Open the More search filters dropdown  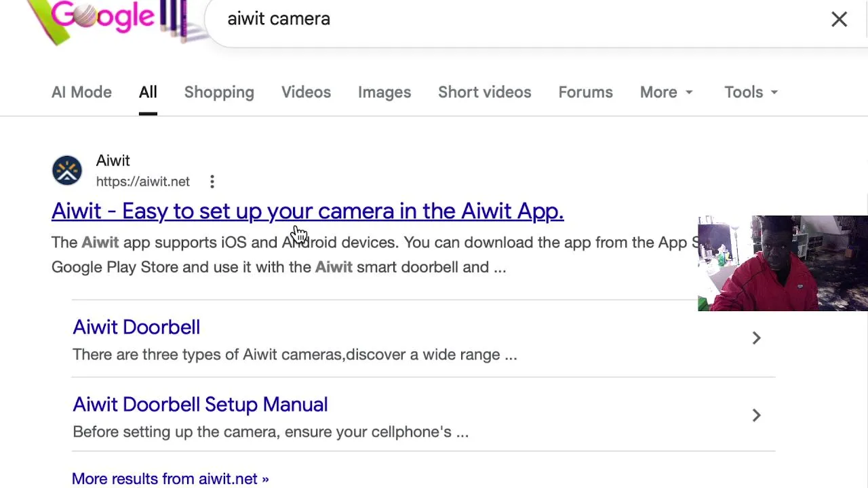[666, 92]
